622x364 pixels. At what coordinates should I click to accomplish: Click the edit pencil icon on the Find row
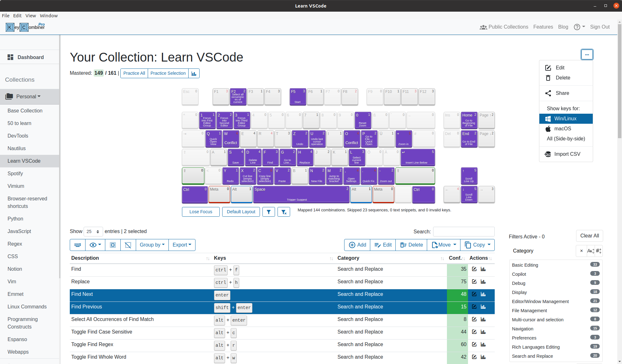[474, 269]
